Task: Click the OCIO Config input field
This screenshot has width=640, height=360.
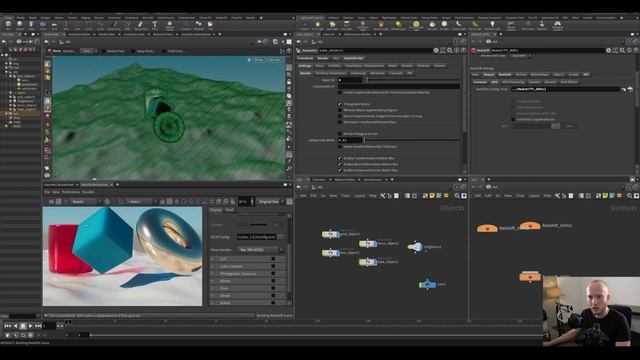Action: coord(257,237)
